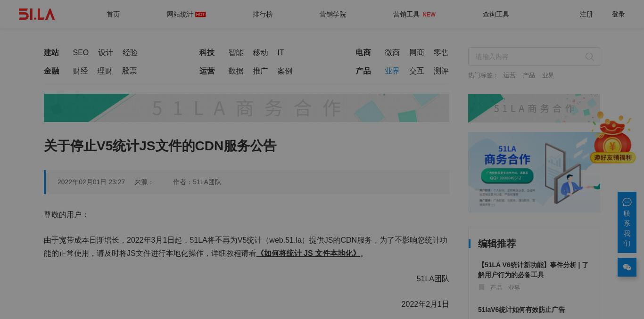This screenshot has width=644, height=319.
Task: Select the 建站 category heading
Action: point(51,53)
